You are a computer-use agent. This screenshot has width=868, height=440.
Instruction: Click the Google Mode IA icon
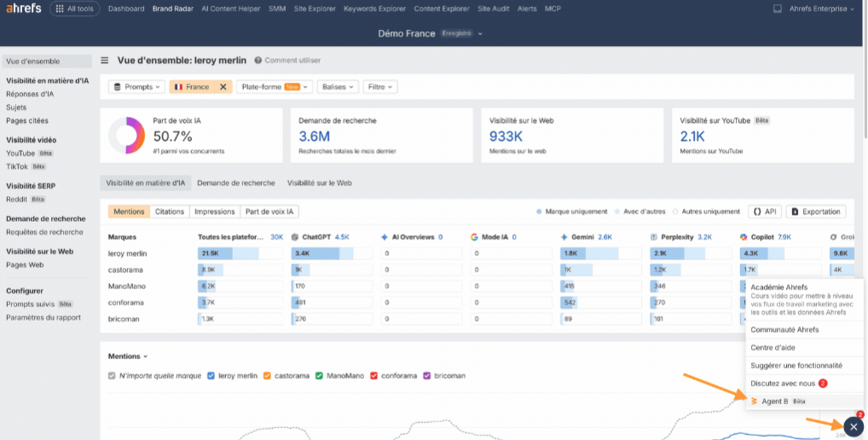474,237
